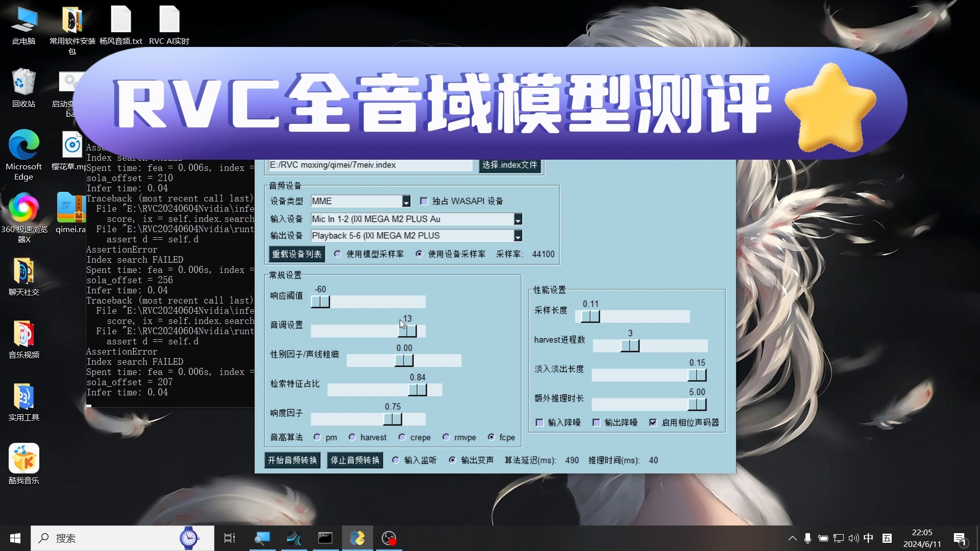Click the harvest进程数 slider handle
The image size is (980, 551).
tap(630, 346)
